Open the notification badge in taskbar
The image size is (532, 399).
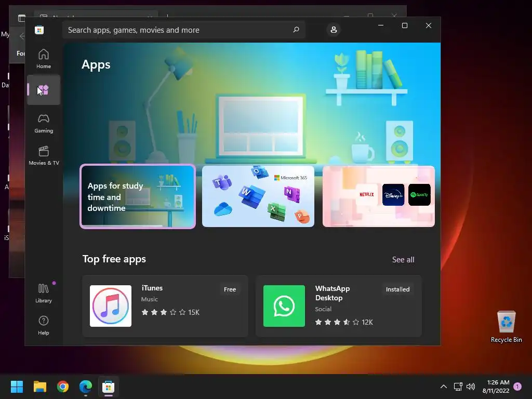(517, 387)
